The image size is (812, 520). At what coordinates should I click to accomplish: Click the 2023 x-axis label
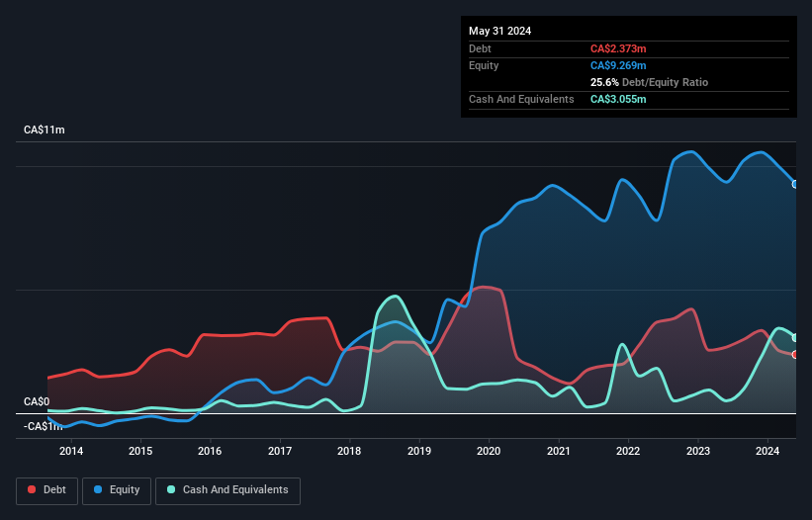[698, 451]
